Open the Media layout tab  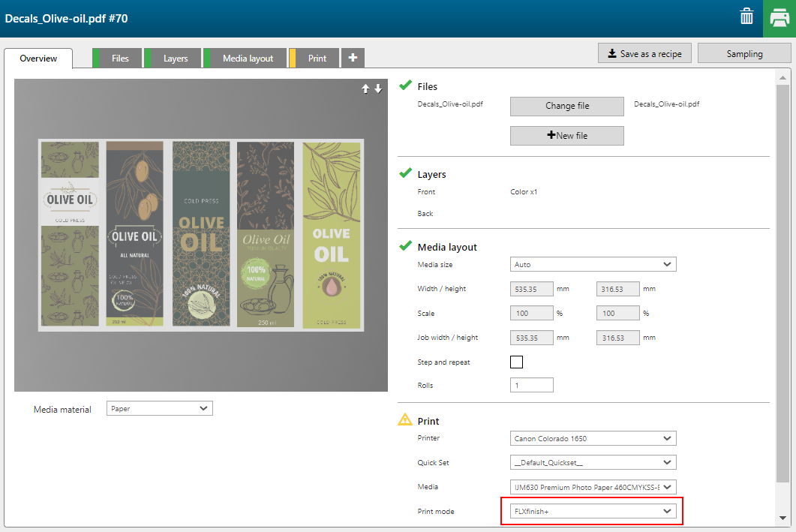(x=248, y=59)
